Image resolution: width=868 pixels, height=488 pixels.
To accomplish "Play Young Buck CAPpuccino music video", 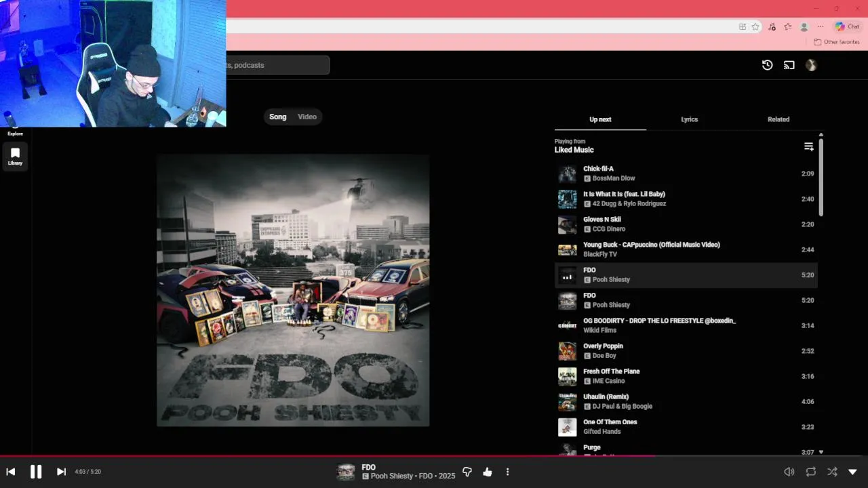I will tap(686, 249).
